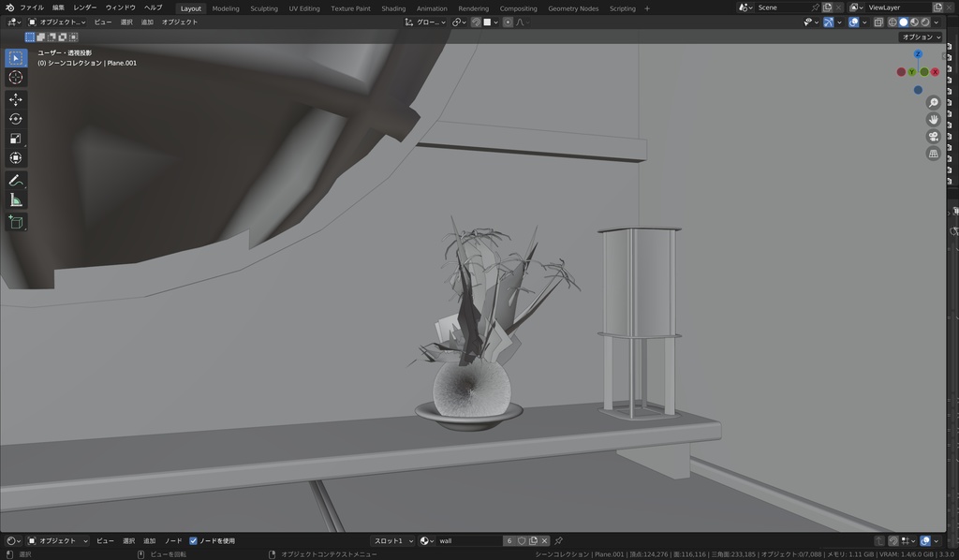Open the レンダー menu
The width and height of the screenshot is (959, 560).
pos(85,7)
